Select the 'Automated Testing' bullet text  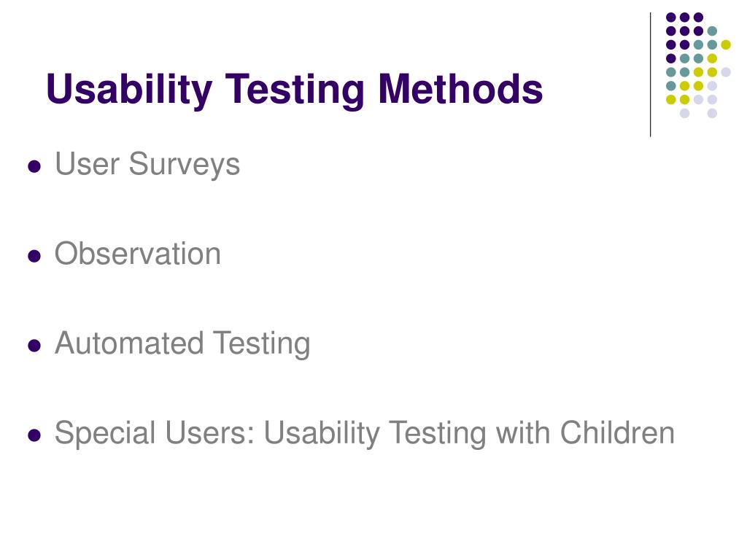[182, 344]
